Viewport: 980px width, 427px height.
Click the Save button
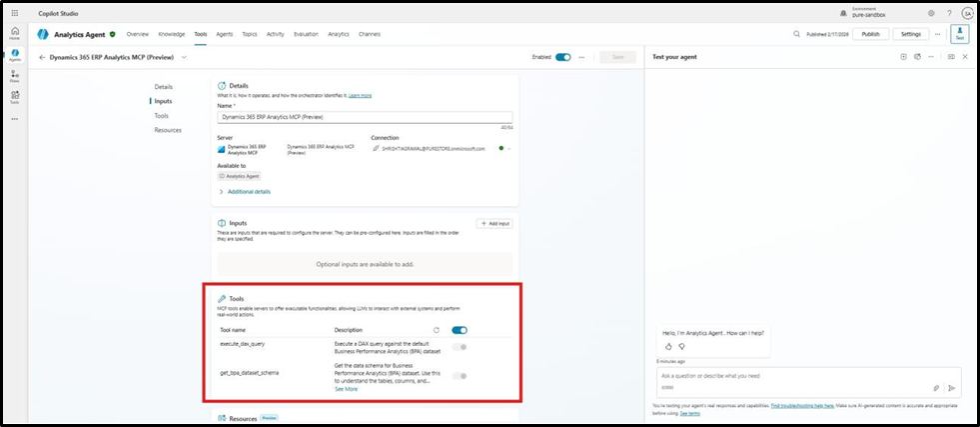click(617, 57)
